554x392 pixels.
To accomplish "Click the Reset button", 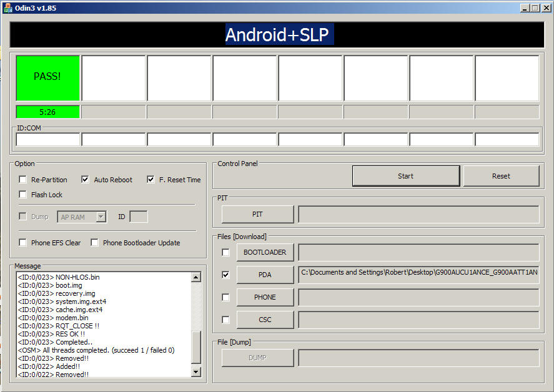I will pos(501,176).
